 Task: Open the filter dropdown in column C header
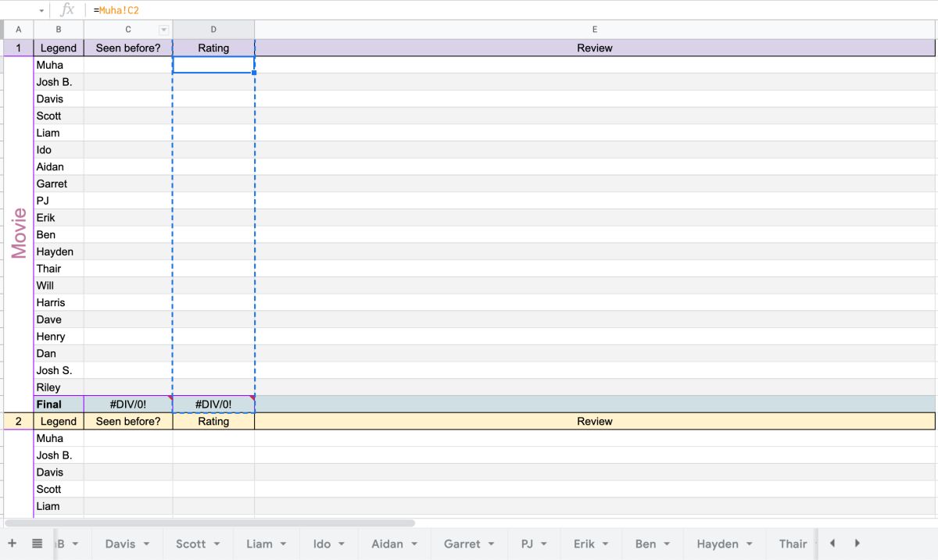click(x=163, y=30)
